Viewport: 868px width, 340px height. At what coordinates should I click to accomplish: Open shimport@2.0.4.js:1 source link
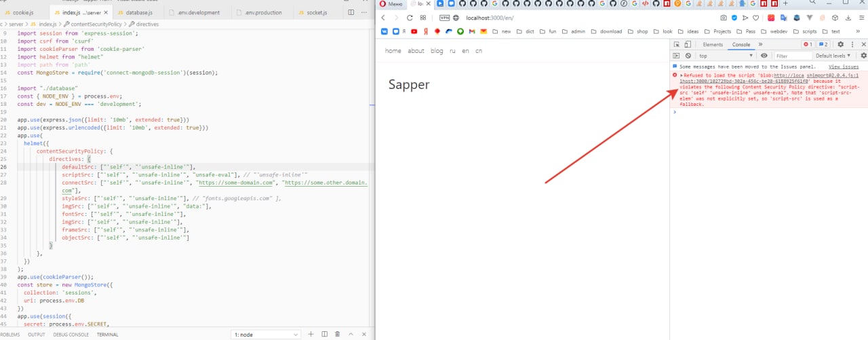coord(833,75)
